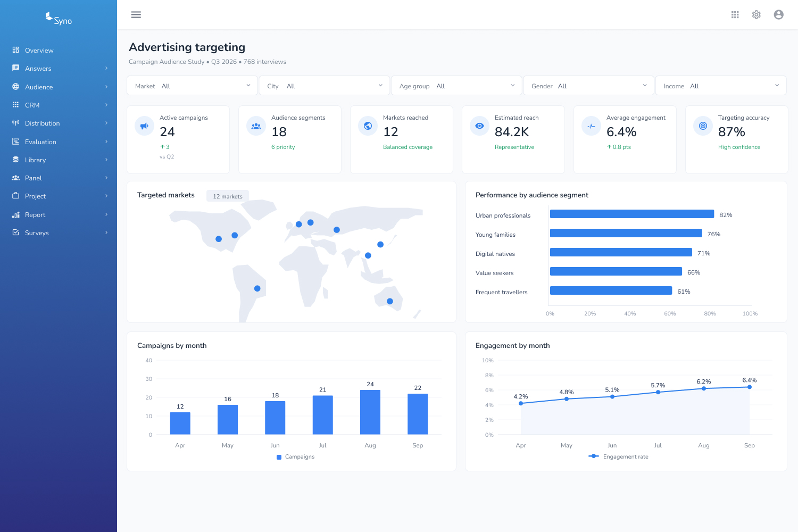
Task: Click the Aug bar in Campaigns chart
Action: pos(370,412)
